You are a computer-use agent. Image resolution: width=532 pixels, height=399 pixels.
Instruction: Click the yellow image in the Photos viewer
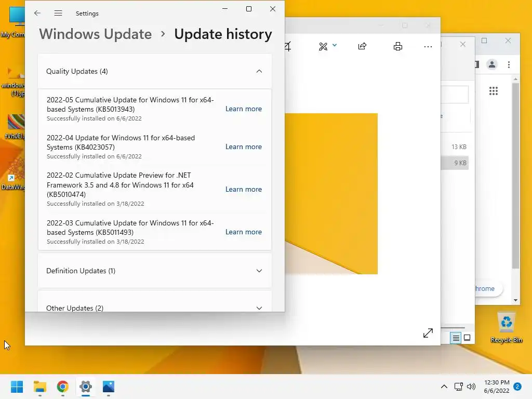coord(331,193)
